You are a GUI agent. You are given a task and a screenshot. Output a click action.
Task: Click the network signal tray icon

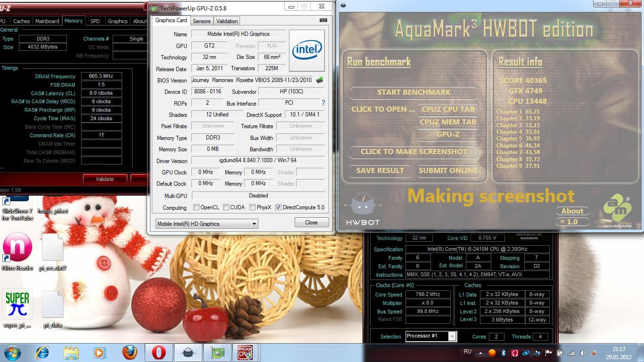tap(571, 353)
